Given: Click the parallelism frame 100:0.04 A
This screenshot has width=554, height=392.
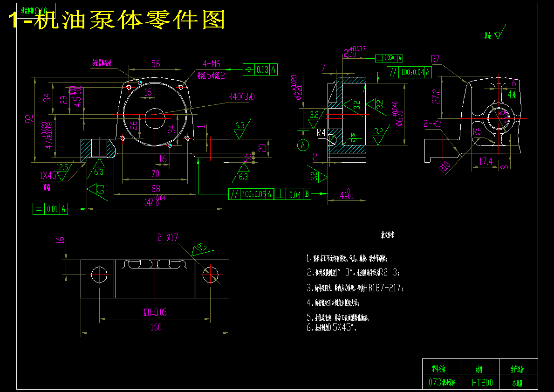Looking at the screenshot, I should (x=409, y=72).
